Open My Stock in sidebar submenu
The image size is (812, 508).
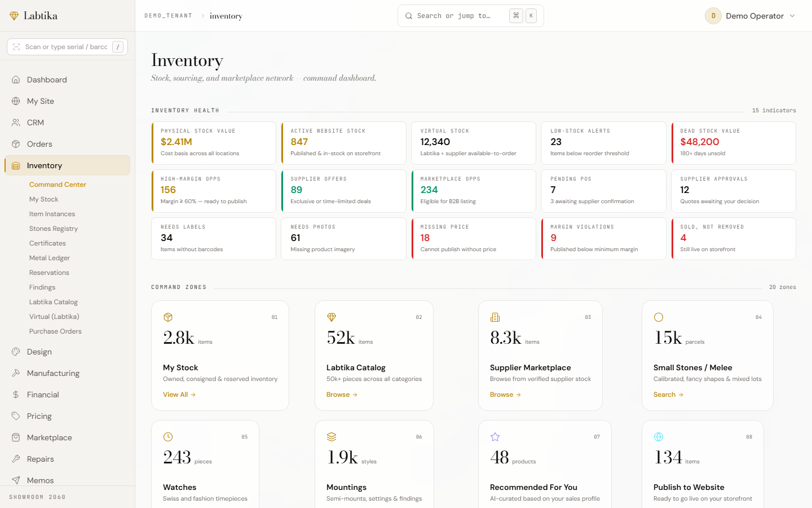44,199
